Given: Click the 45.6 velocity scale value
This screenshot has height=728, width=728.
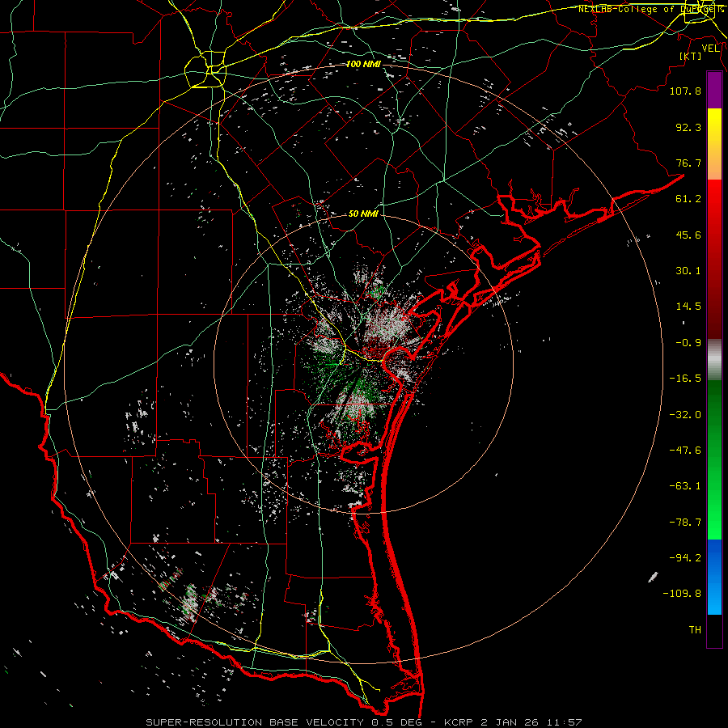Looking at the screenshot, I should (688, 235).
